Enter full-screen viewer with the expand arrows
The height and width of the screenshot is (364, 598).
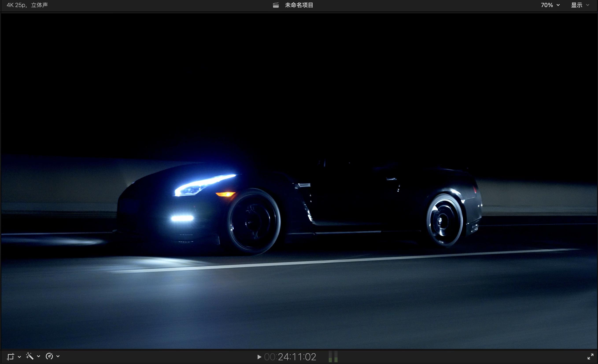[x=590, y=357]
